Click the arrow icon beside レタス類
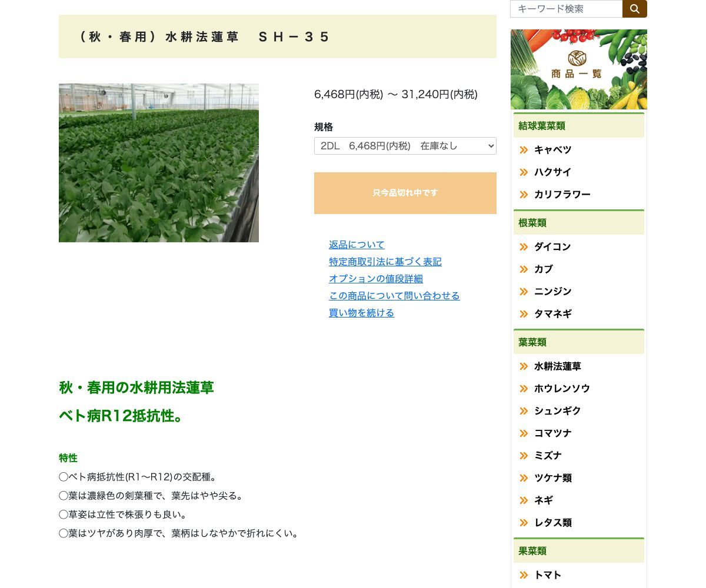 coord(524,523)
